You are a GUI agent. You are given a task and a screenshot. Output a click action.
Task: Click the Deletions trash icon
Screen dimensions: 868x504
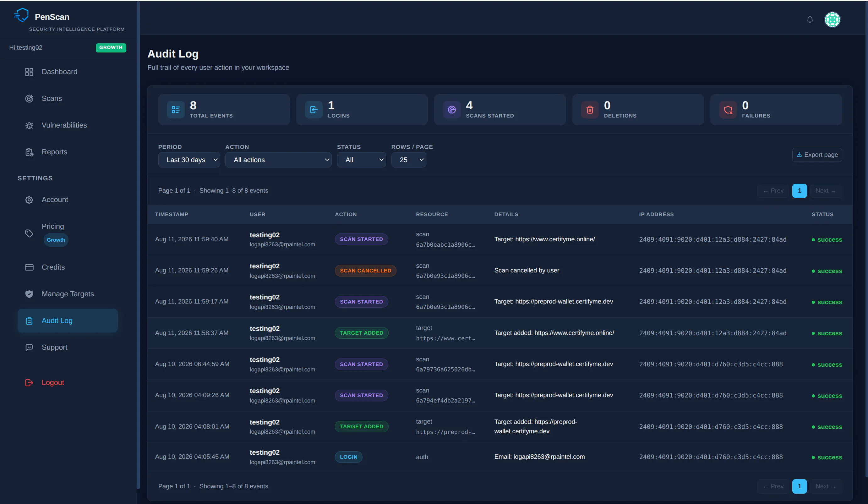tap(590, 110)
